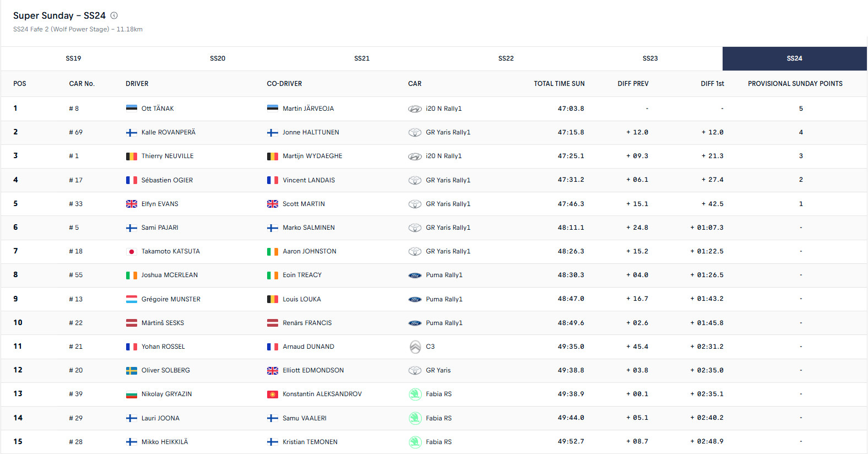Click the Ford logo in Joshua MCERLEAN's row
Image resolution: width=868 pixels, height=454 pixels.
click(x=415, y=275)
